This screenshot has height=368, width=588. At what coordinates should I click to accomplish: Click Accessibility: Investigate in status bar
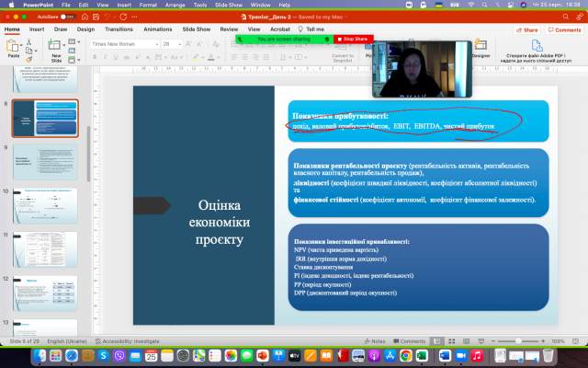click(127, 341)
